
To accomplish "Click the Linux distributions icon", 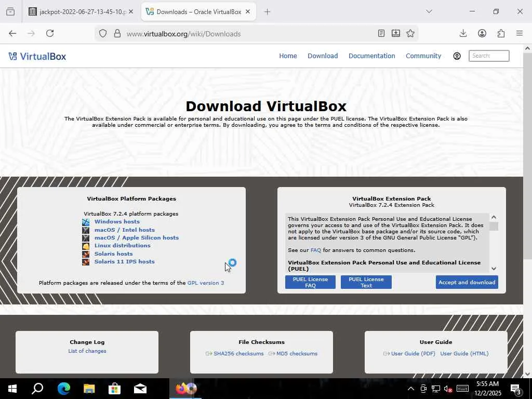I will click(x=86, y=246).
